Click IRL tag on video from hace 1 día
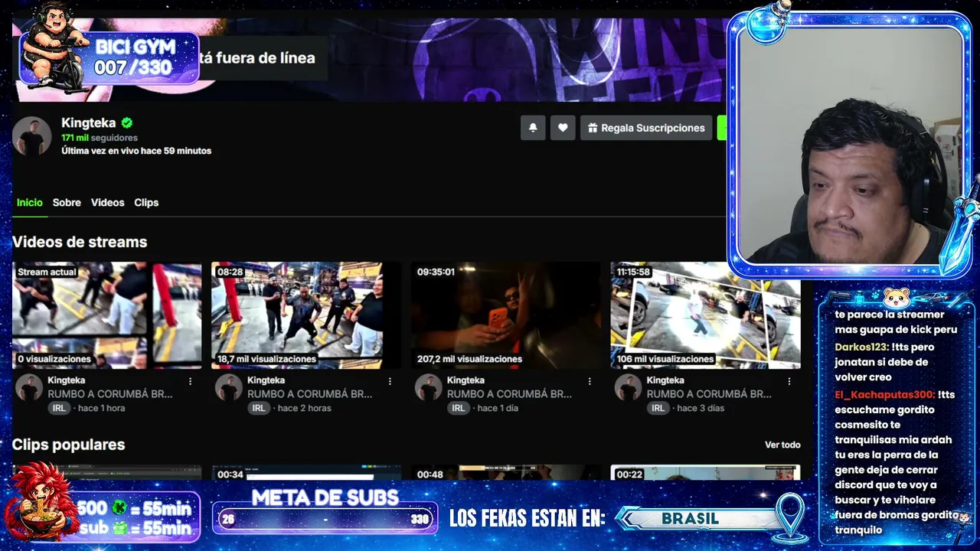 [x=458, y=409]
